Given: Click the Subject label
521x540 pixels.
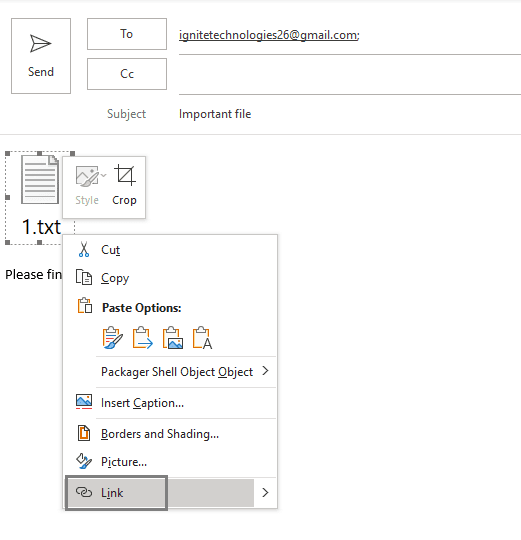Looking at the screenshot, I should 126,114.
